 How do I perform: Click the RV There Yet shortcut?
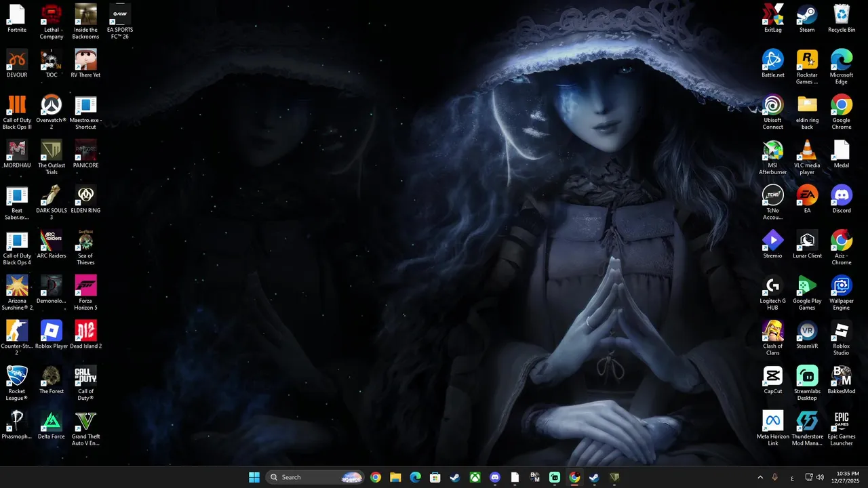coord(85,64)
